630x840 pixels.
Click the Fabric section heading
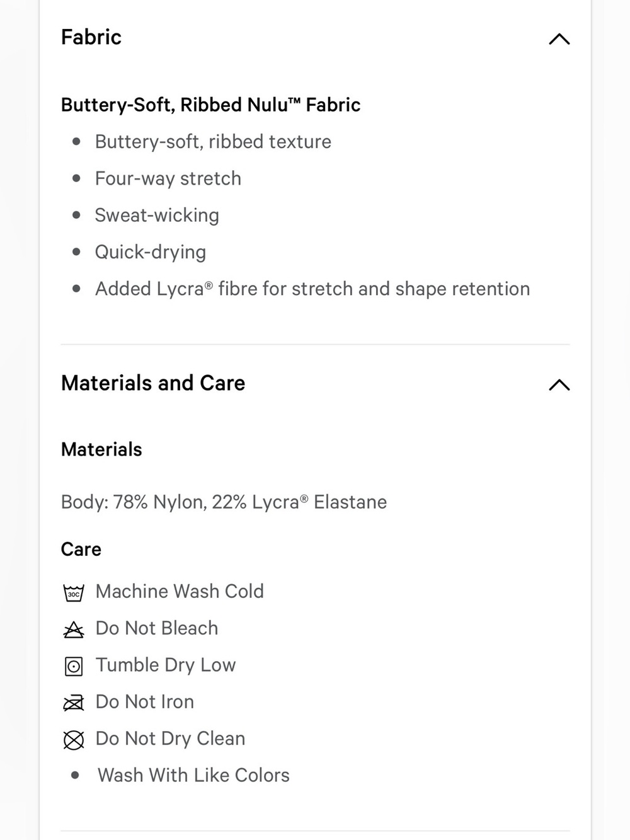(x=91, y=37)
